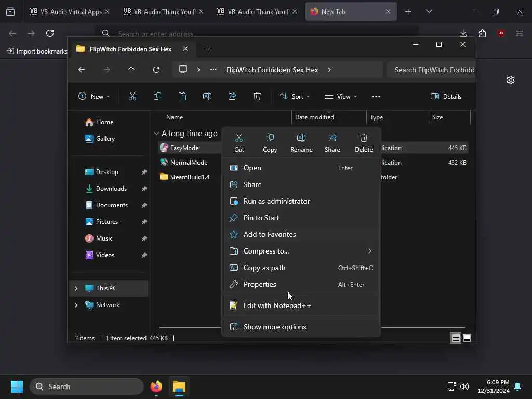532x399 pixels.
Task: Choose Edit with Notepad++
Action: (301, 305)
